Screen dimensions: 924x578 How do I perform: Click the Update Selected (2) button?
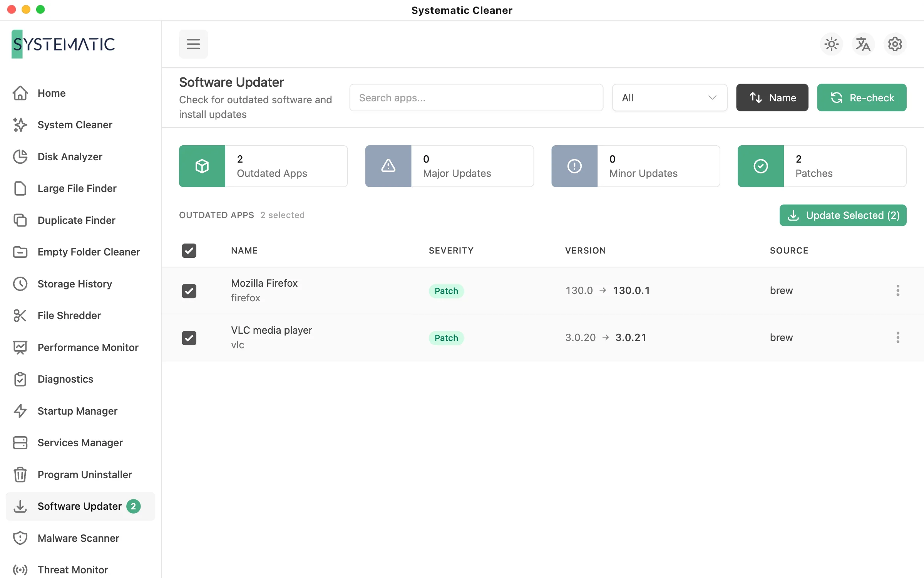pyautogui.click(x=843, y=215)
